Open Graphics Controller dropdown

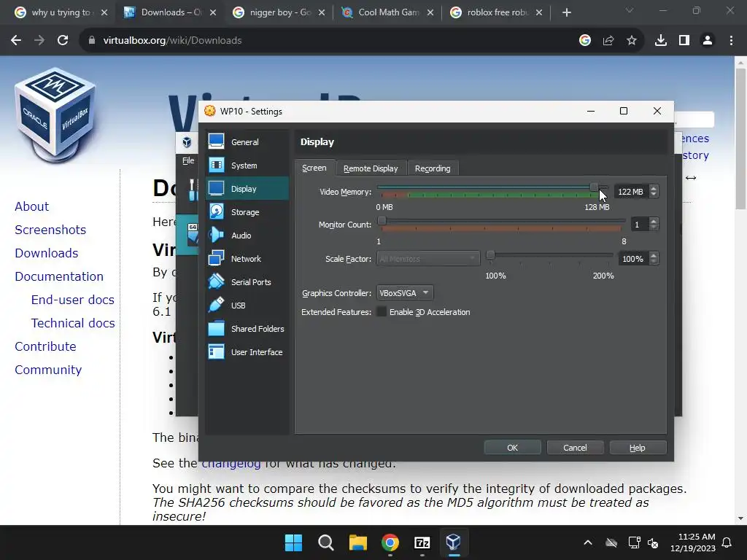click(404, 293)
